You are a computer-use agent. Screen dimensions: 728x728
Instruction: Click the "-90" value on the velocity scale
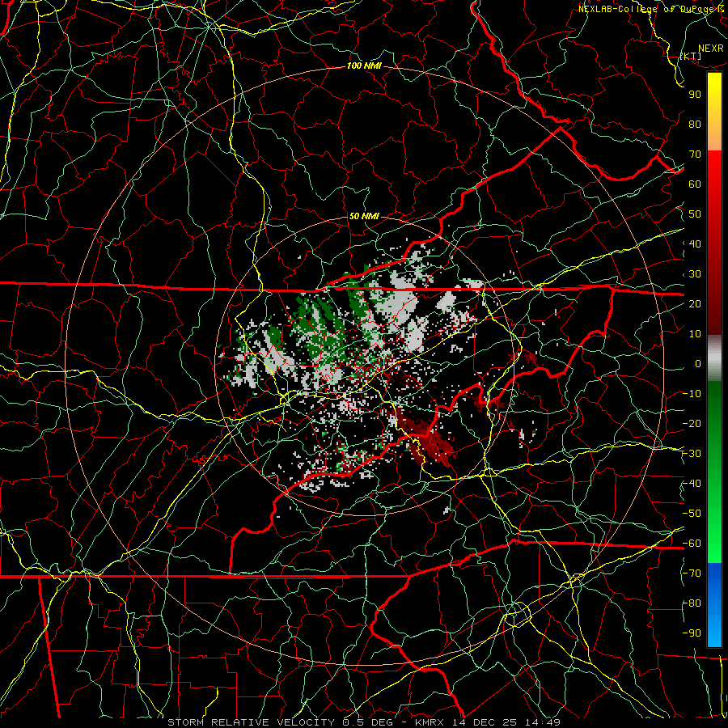tap(692, 633)
